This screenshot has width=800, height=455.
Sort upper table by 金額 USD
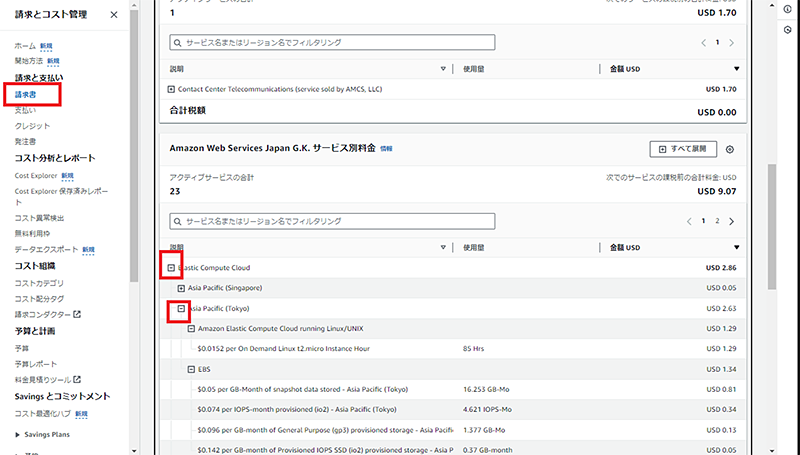tap(736, 69)
